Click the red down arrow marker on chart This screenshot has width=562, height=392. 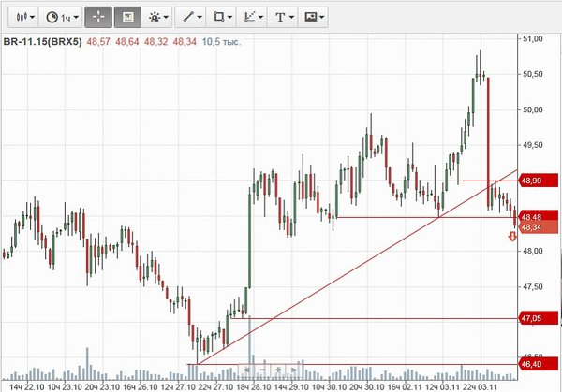(512, 238)
